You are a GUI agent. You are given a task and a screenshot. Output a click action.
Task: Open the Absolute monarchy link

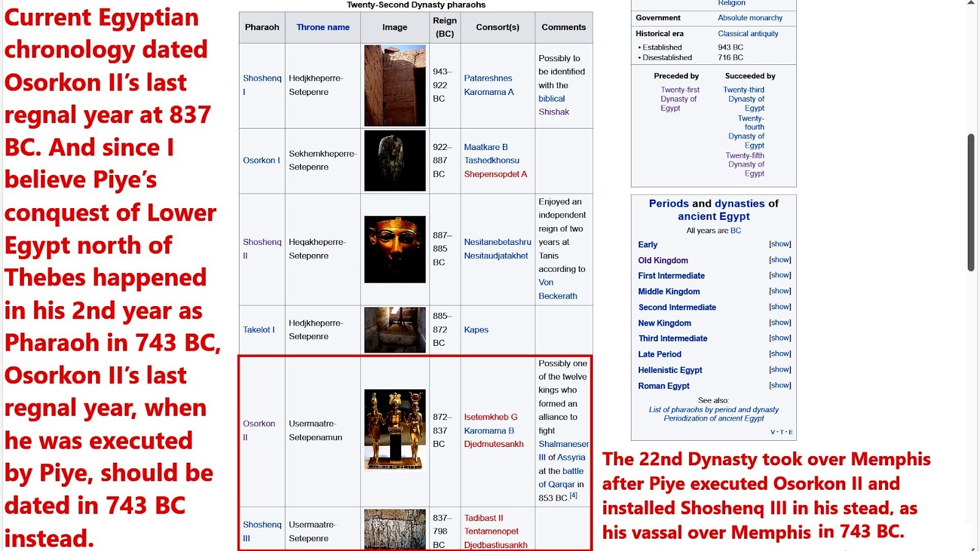(x=750, y=18)
